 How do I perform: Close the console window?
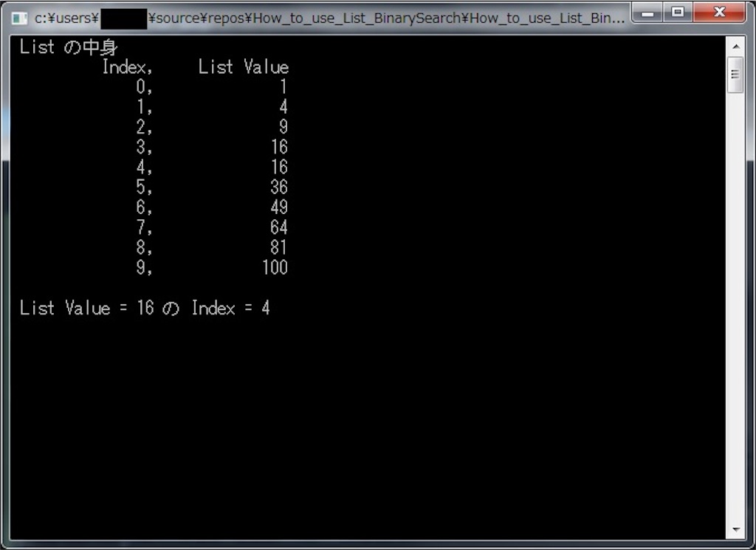pos(719,13)
